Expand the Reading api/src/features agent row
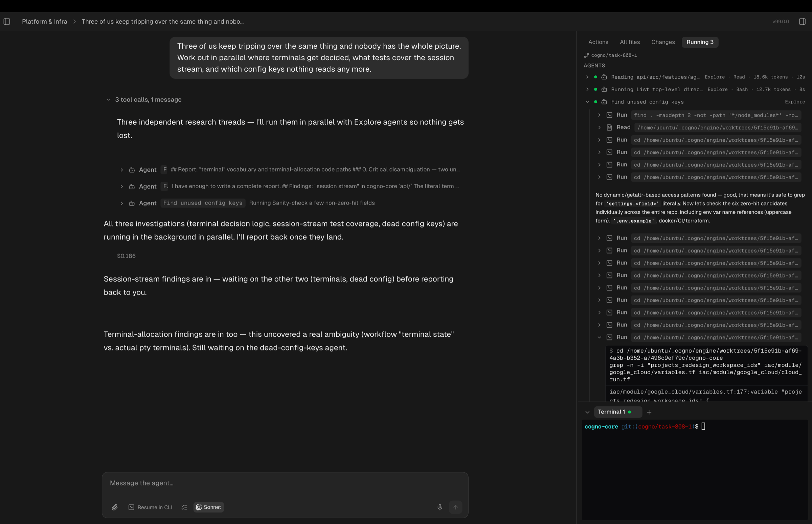Viewport: 812px width, 524px height. [587, 77]
